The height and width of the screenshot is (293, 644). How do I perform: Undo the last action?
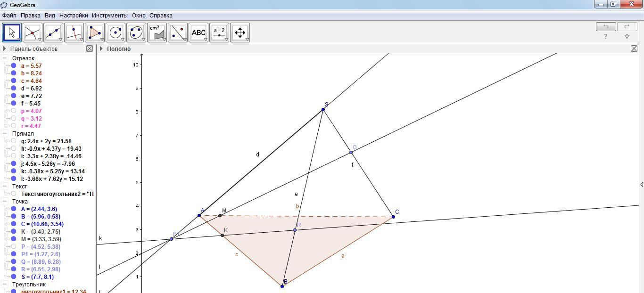pyautogui.click(x=606, y=26)
